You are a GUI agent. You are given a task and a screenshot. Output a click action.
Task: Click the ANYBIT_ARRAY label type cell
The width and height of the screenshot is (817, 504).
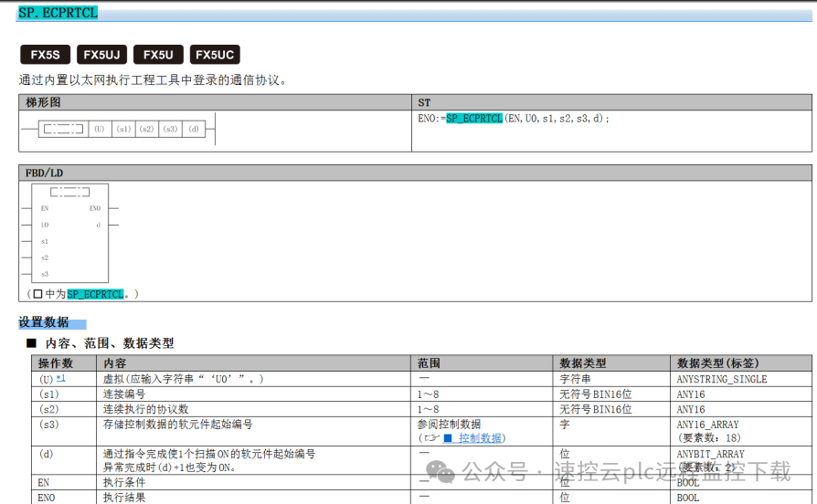point(741,460)
